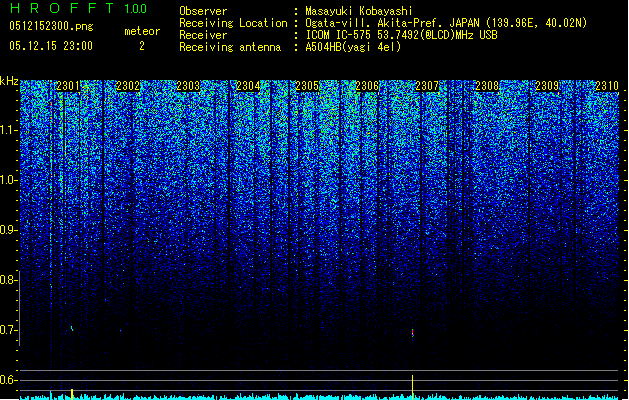The image size is (629, 400).
Task: Click the meteor echo near 2301
Action: 72,328
